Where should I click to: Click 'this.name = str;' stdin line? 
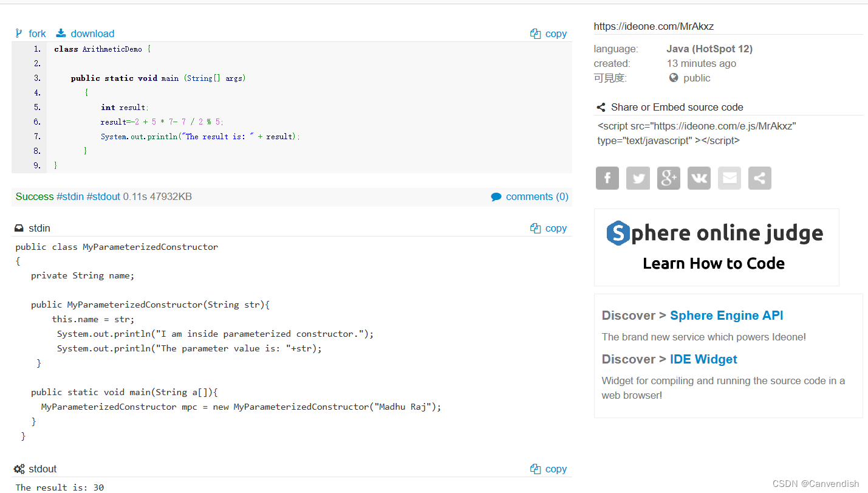[93, 319]
